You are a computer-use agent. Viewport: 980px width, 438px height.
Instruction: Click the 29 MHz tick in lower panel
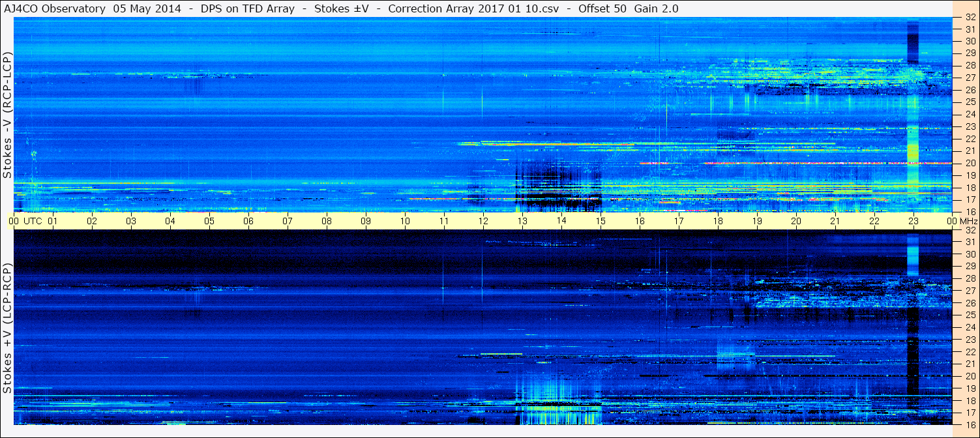click(970, 266)
